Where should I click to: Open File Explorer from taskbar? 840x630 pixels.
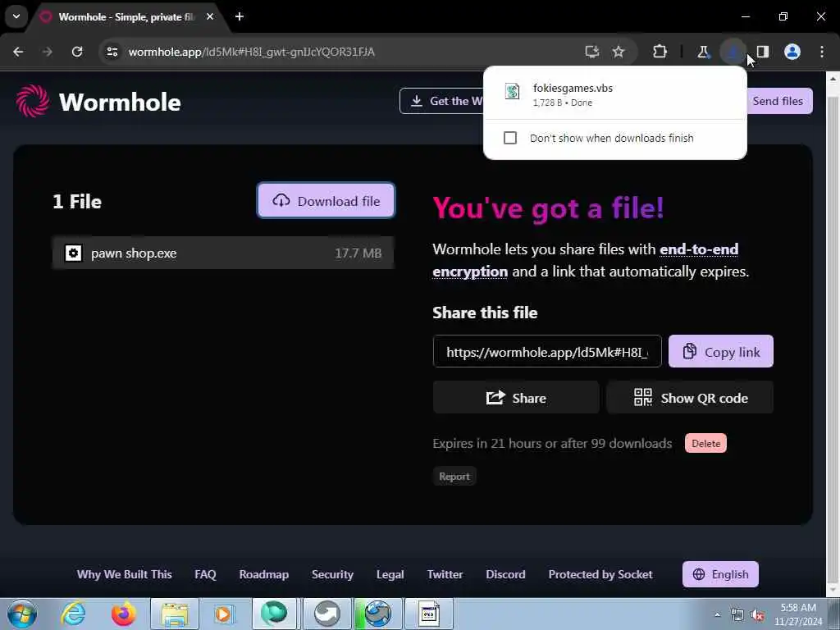(175, 614)
